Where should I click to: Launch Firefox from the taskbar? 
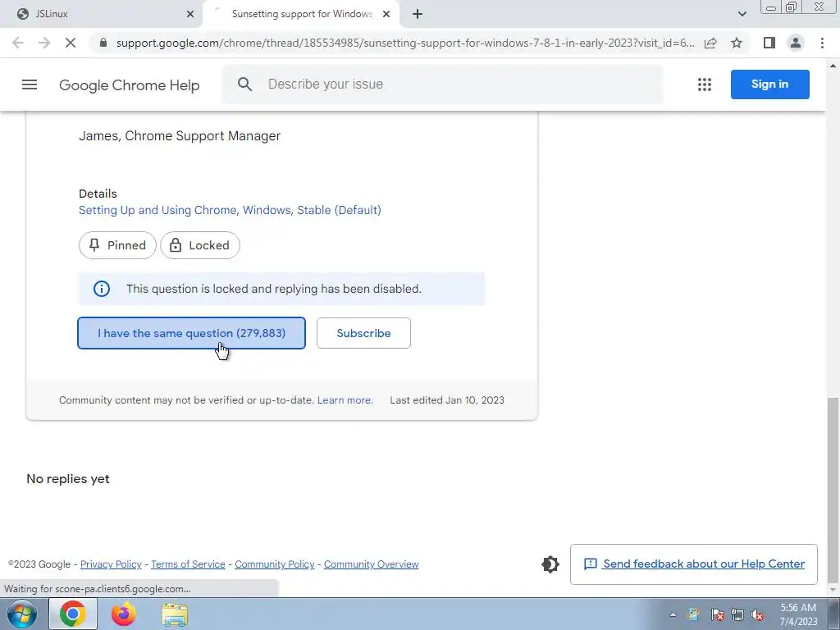pyautogui.click(x=124, y=614)
